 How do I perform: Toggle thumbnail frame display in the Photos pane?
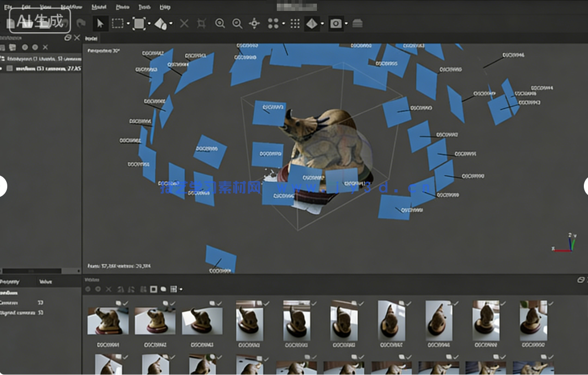153,289
